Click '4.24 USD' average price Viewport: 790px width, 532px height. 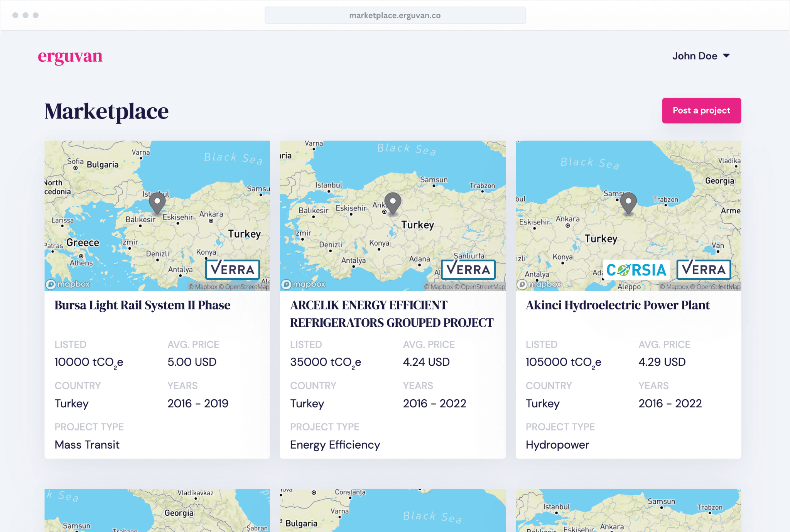(x=426, y=362)
